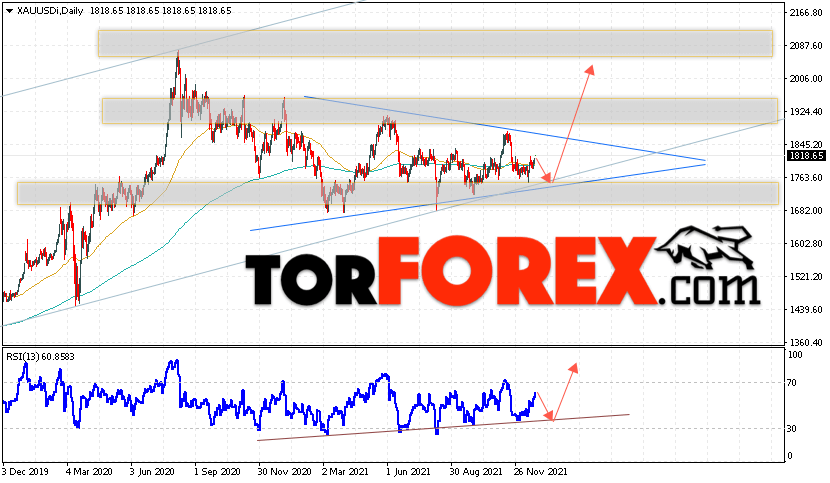Click the 1360.40 price axis label
Viewport: 830px width, 483px height.
[x=806, y=343]
